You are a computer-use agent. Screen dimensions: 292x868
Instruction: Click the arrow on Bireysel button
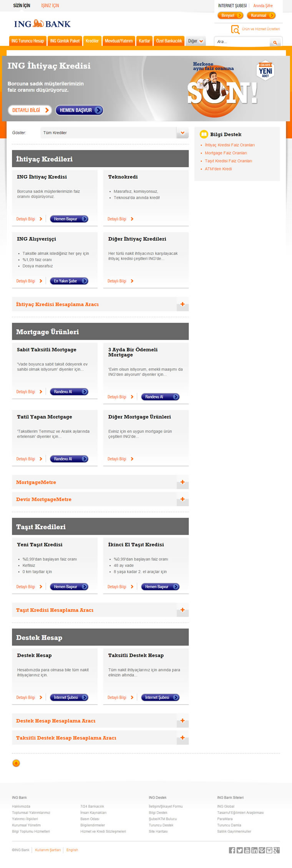[239, 15]
